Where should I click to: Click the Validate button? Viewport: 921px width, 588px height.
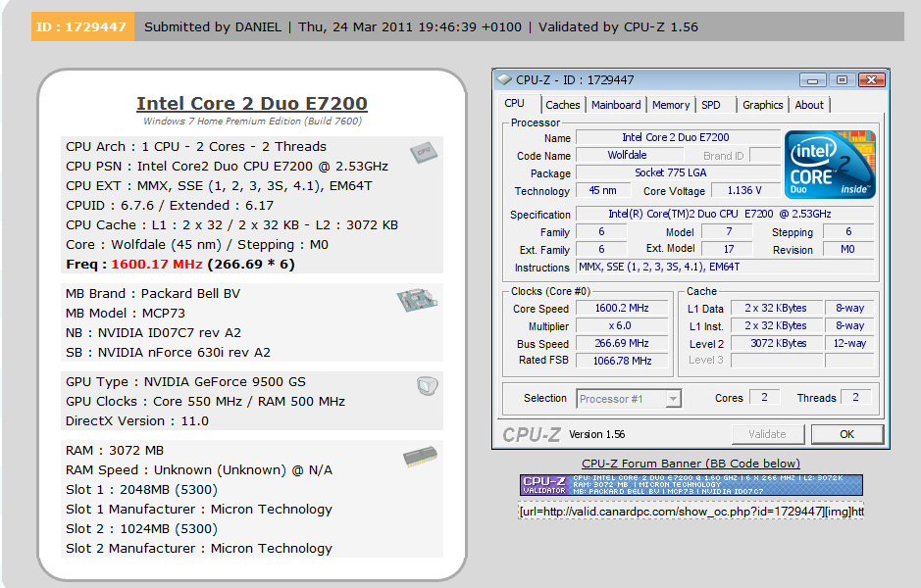click(x=767, y=434)
